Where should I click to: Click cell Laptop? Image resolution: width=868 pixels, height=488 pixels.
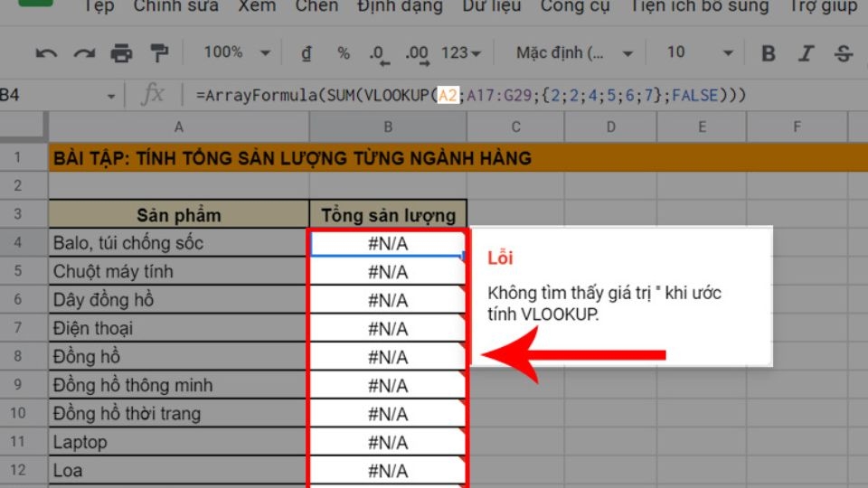point(179,442)
